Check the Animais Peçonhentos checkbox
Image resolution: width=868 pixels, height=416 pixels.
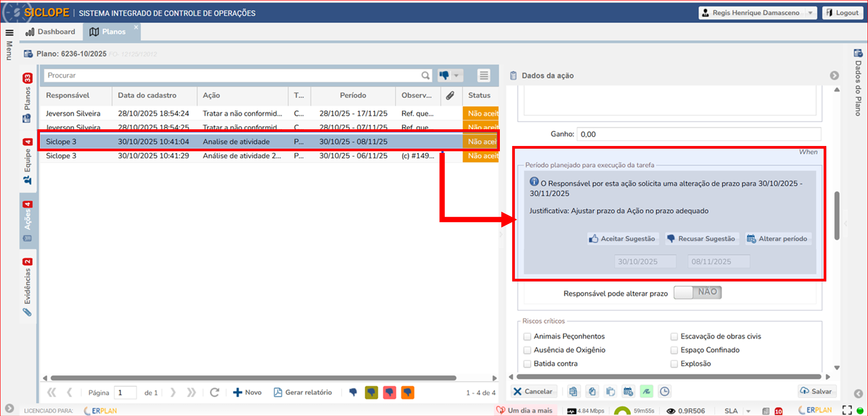coord(527,336)
